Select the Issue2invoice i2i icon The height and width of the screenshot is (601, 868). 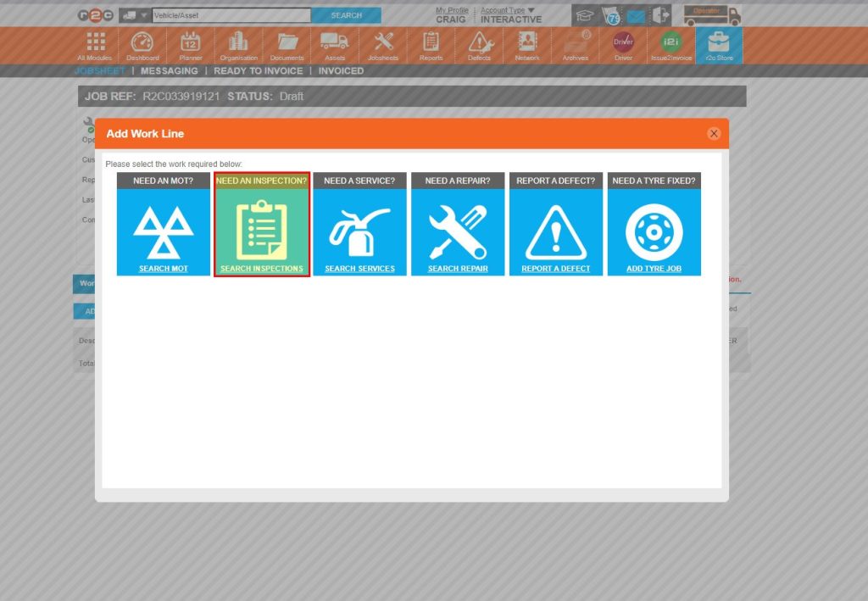(x=670, y=44)
